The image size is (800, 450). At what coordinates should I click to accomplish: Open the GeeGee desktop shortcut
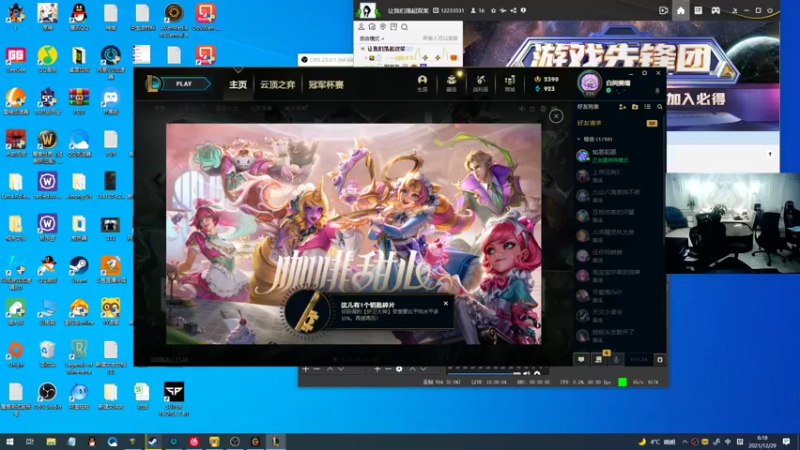(16, 59)
